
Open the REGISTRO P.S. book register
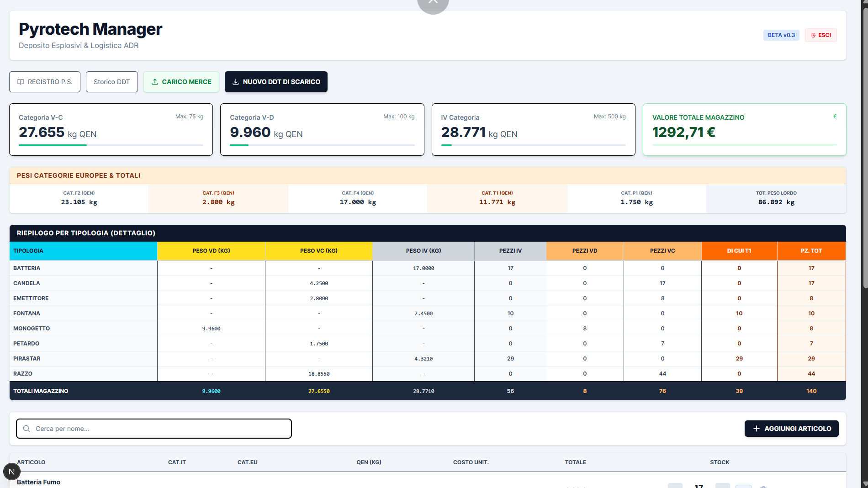[45, 82]
